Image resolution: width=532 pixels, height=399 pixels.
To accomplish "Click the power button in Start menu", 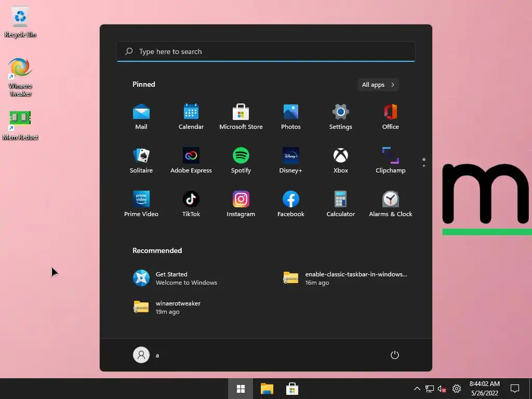I will point(395,355).
